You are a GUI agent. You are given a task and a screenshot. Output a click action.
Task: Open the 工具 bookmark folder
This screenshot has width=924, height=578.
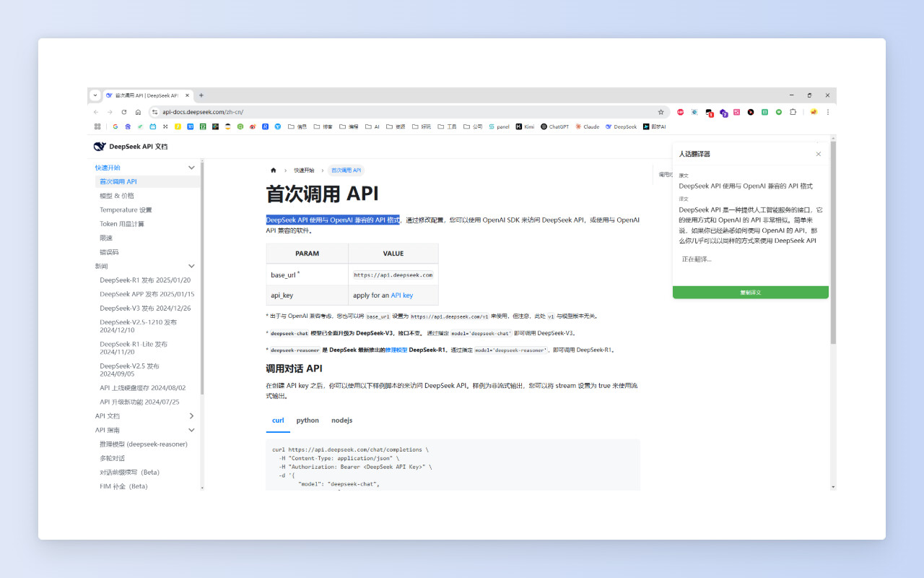tap(448, 126)
